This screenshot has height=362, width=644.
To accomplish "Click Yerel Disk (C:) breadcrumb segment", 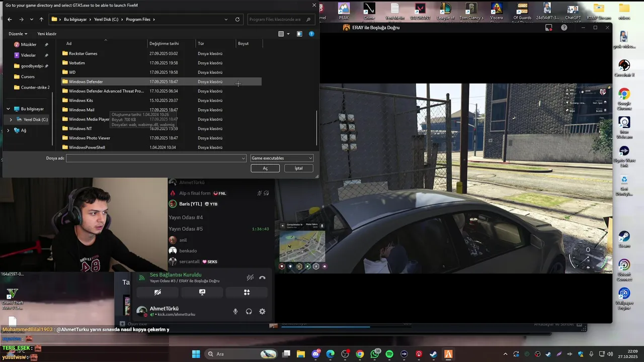I will [x=106, y=20].
